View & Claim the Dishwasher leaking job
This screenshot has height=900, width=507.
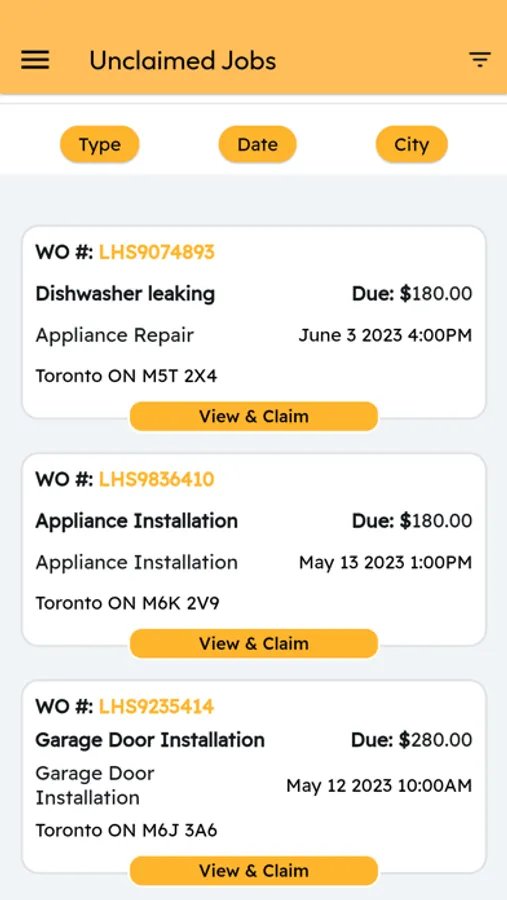(254, 416)
